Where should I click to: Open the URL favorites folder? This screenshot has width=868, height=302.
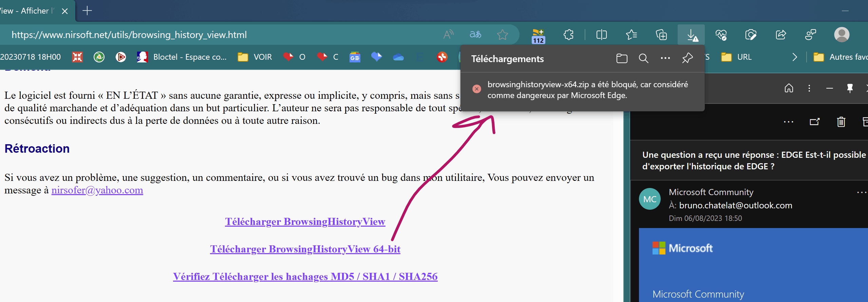(736, 57)
